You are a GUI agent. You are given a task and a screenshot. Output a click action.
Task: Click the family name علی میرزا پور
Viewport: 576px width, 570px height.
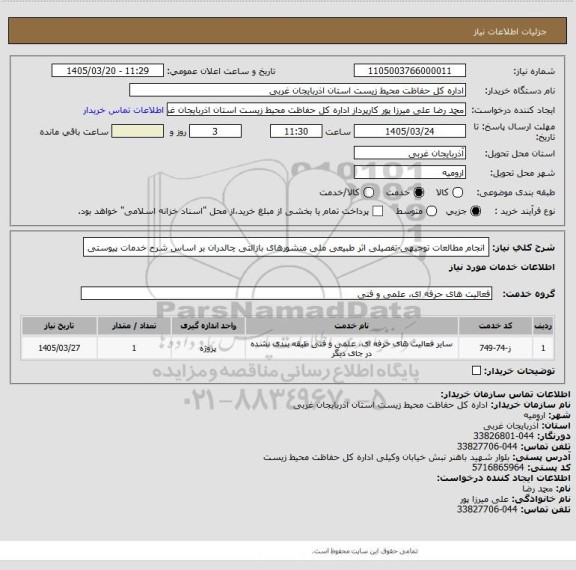[x=484, y=499]
